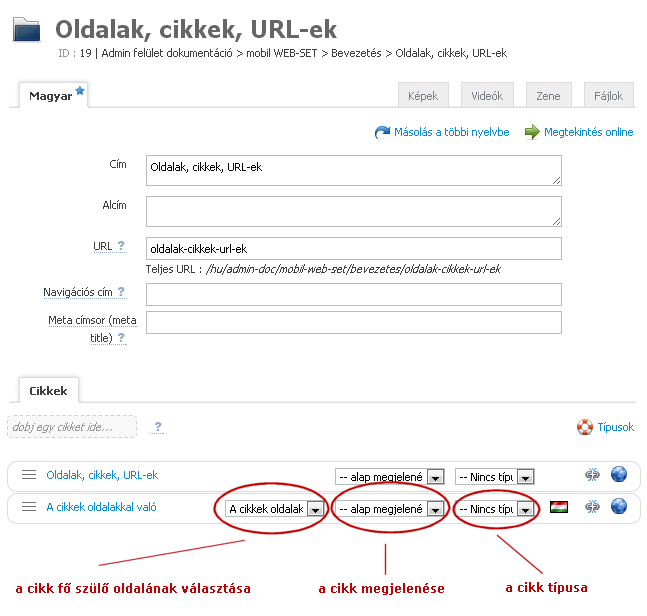Click the blue star on Magyar tab
Image resolution: width=647 pixels, height=616 pixels.
80,91
